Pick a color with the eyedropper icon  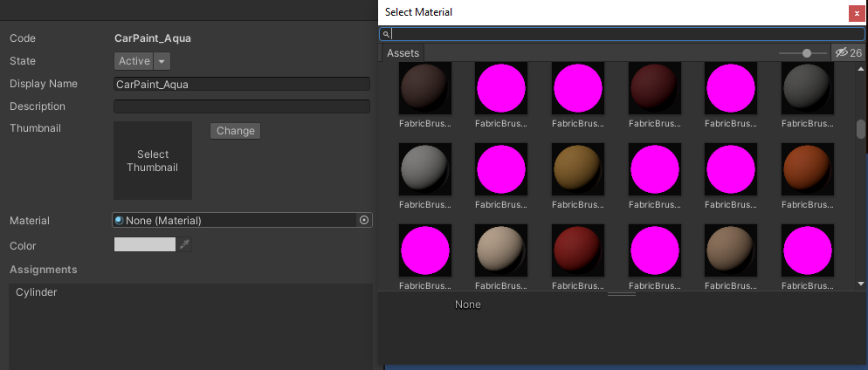tap(184, 245)
